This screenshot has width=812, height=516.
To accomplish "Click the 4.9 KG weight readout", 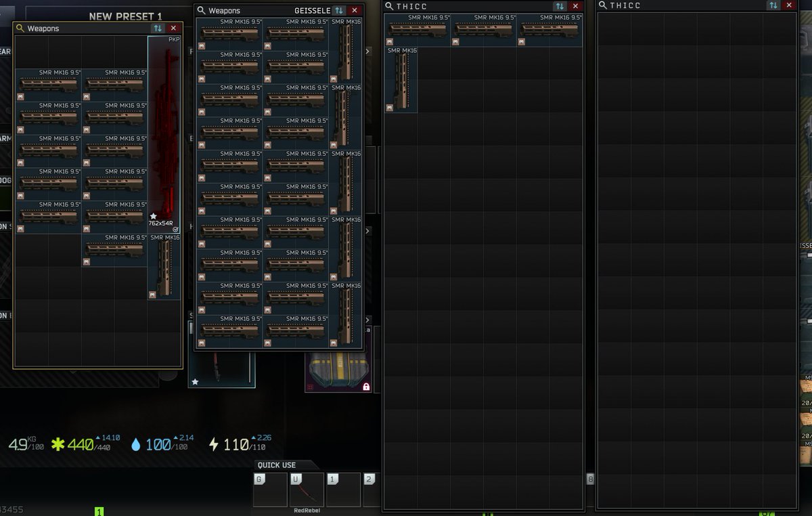I will [x=26, y=446].
